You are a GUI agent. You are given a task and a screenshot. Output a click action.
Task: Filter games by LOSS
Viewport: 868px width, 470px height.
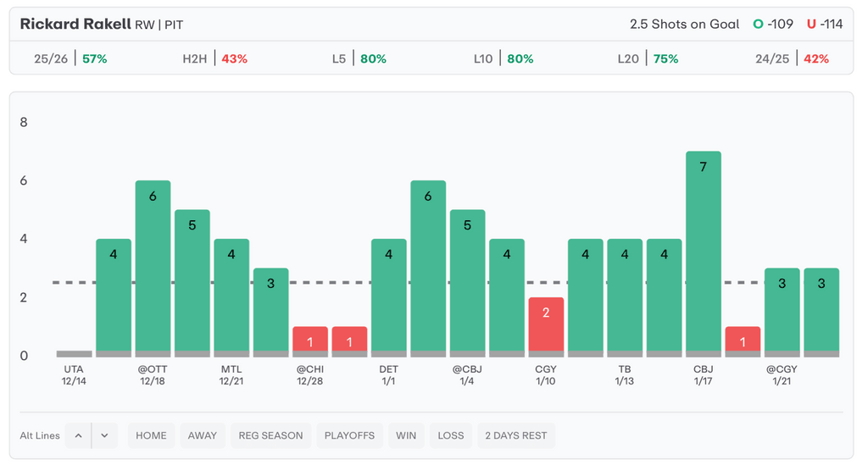pyautogui.click(x=451, y=435)
